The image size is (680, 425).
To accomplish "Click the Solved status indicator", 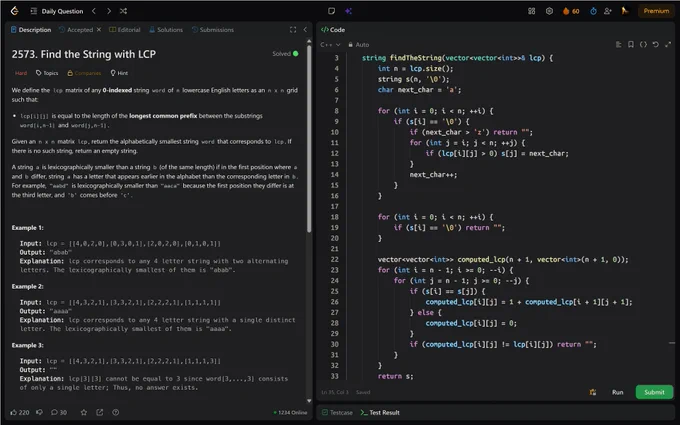I will coord(285,54).
